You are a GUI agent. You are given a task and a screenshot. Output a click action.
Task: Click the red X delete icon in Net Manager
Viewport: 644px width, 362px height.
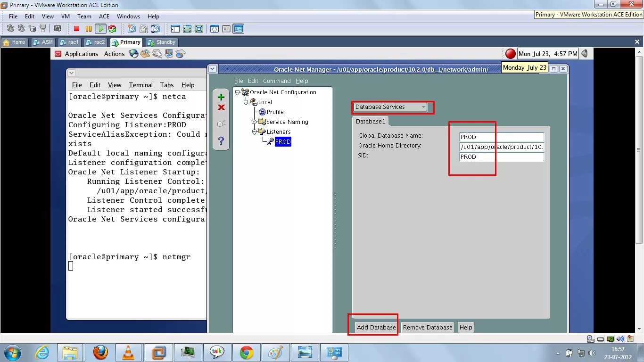point(221,107)
